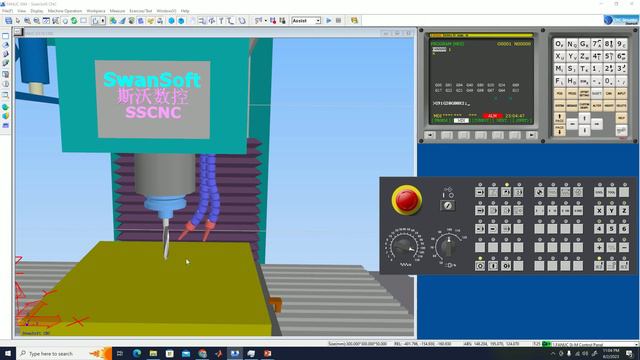Click the minus jog direction button

[x=624, y=247]
